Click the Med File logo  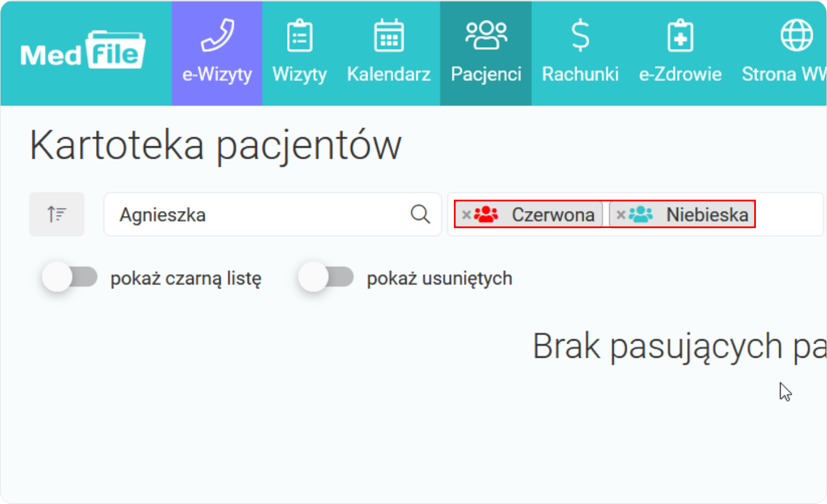pyautogui.click(x=83, y=50)
